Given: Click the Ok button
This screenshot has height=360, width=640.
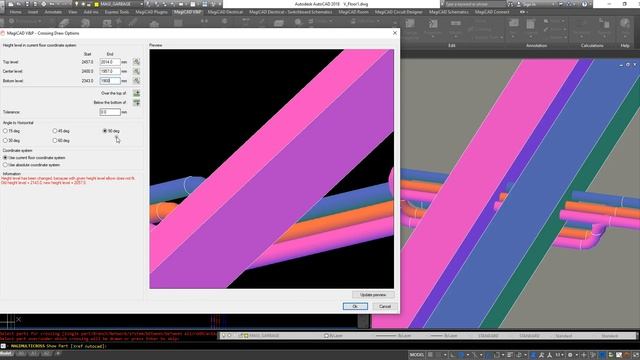Looking at the screenshot, I should pos(355,307).
